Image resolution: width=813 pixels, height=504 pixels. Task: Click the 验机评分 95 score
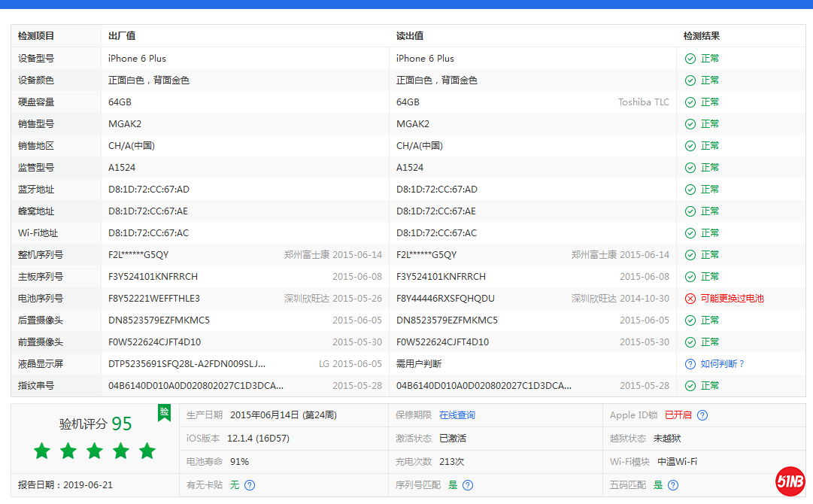pyautogui.click(x=96, y=424)
